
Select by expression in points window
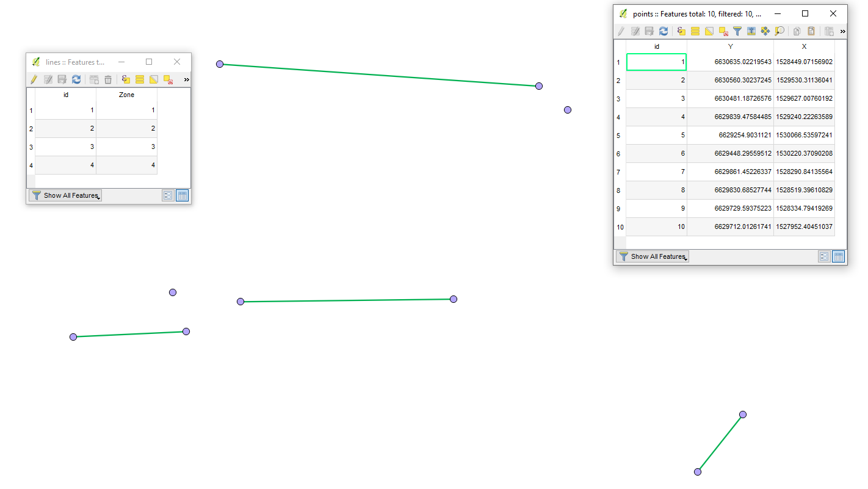(681, 31)
